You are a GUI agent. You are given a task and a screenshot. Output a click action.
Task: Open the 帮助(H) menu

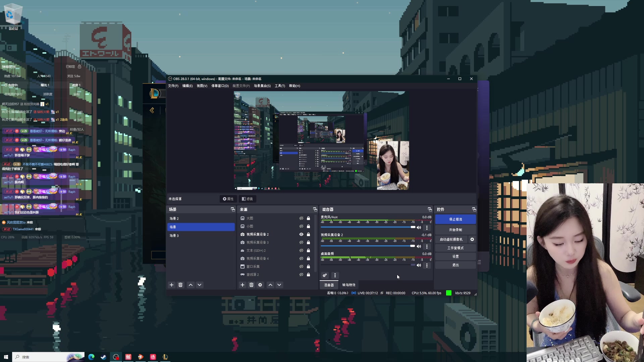click(x=294, y=86)
